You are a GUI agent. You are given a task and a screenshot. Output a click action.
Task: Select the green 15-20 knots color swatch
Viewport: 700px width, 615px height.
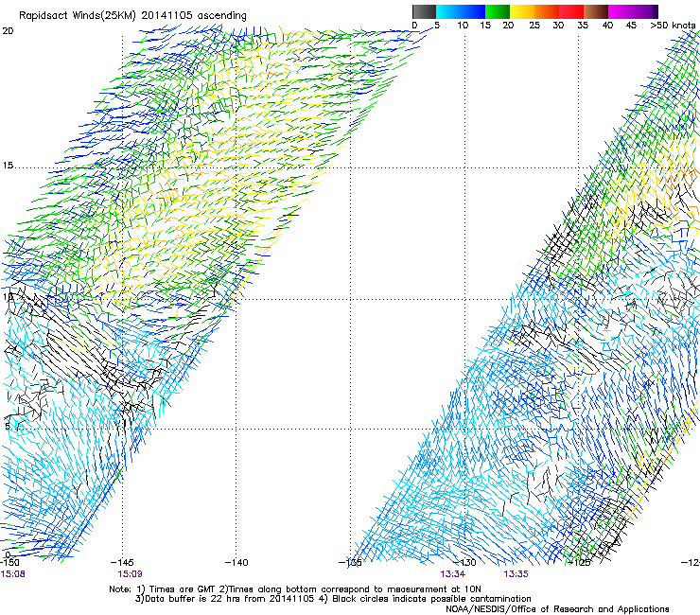pyautogui.click(x=498, y=11)
